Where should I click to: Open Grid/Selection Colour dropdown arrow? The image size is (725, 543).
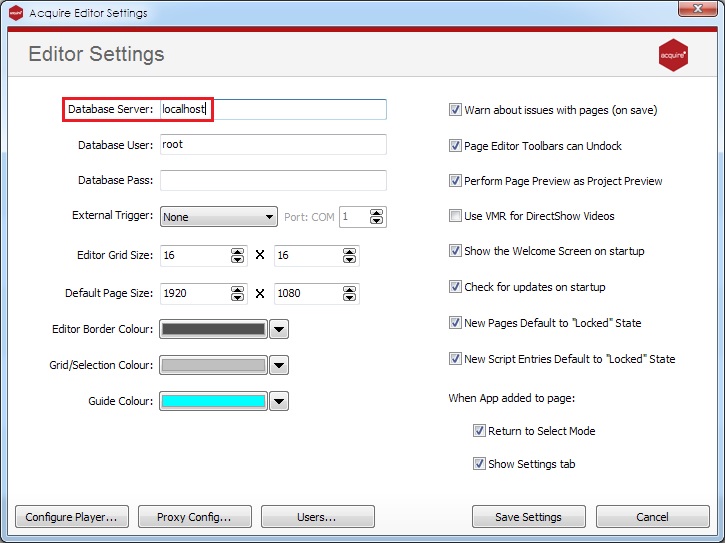[279, 365]
